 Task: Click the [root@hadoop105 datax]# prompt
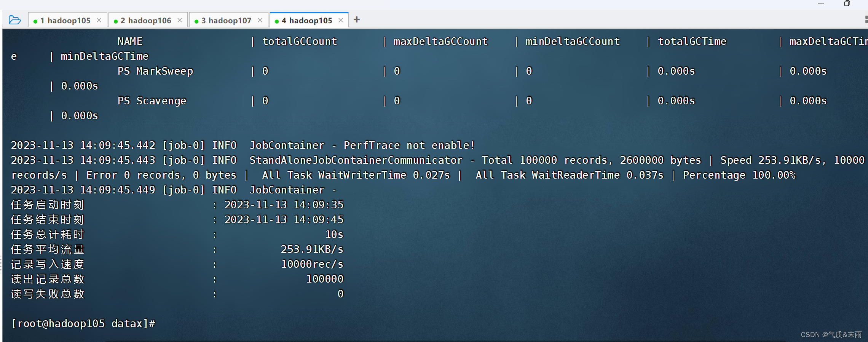(x=83, y=323)
